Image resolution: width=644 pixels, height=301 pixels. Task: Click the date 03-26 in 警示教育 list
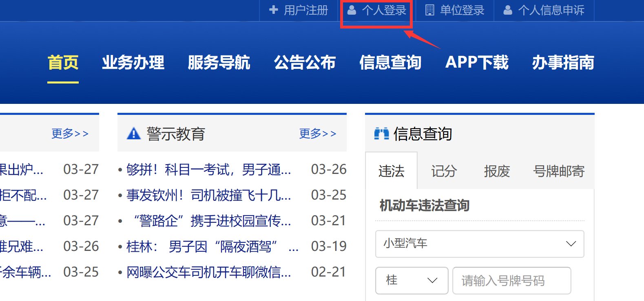(329, 169)
